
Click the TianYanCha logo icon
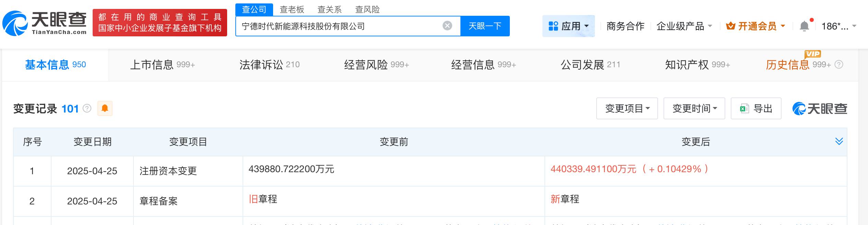15,23
